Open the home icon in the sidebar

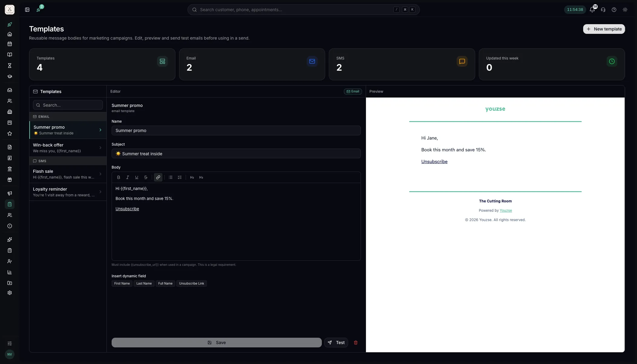[x=10, y=34]
